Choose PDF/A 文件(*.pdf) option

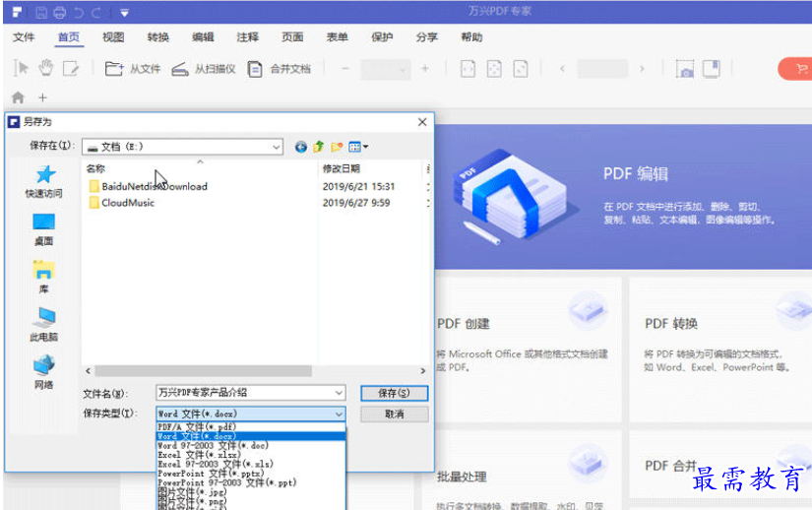pyautogui.click(x=251, y=427)
